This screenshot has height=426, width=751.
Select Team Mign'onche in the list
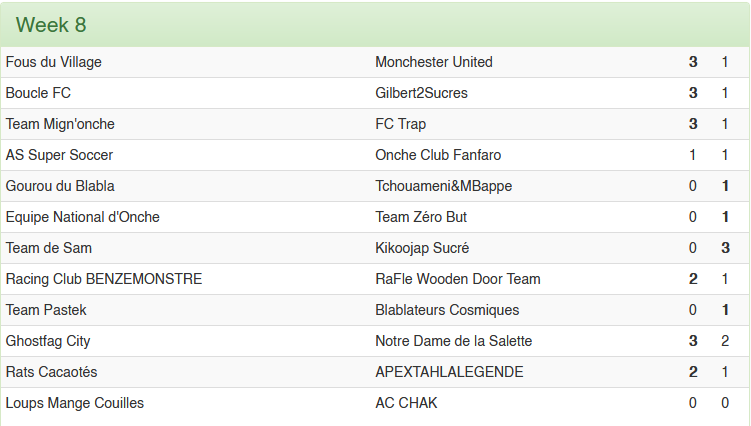(x=60, y=124)
